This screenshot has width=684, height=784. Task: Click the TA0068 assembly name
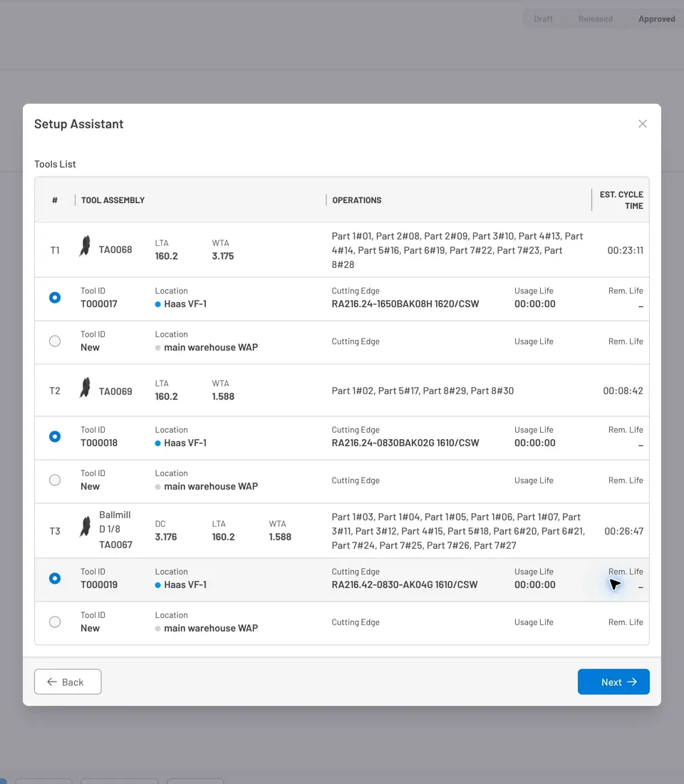point(115,249)
